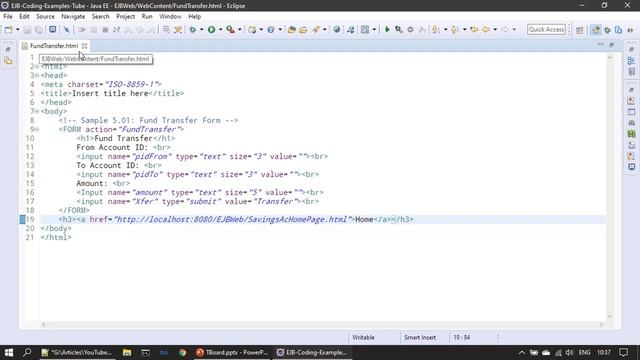
Task: Open the Console monitor icon in right sidebar
Action: click(631, 167)
